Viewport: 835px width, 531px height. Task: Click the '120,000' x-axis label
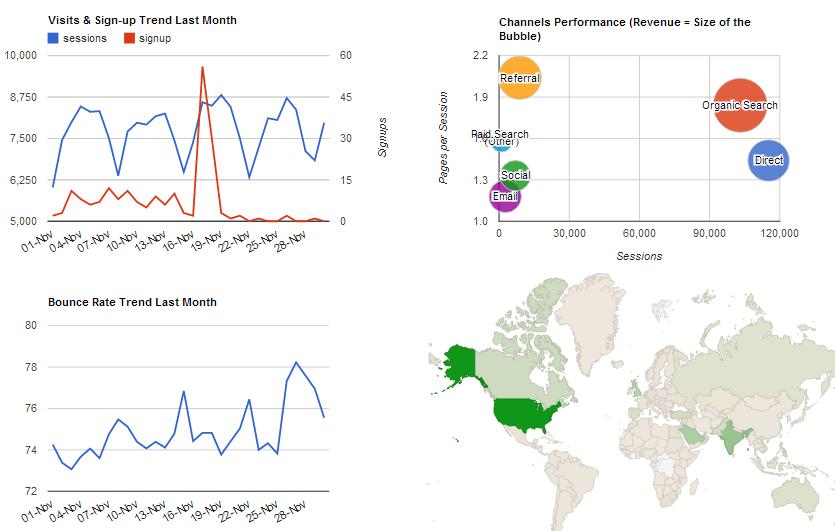click(780, 233)
